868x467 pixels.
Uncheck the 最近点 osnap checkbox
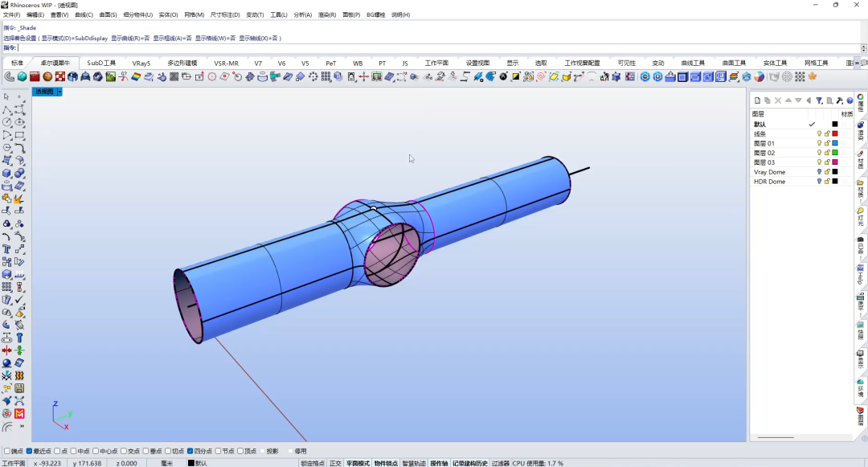(x=30, y=452)
